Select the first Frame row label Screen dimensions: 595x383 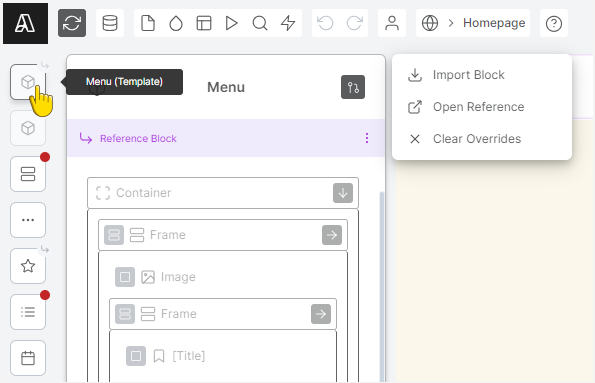pos(168,235)
